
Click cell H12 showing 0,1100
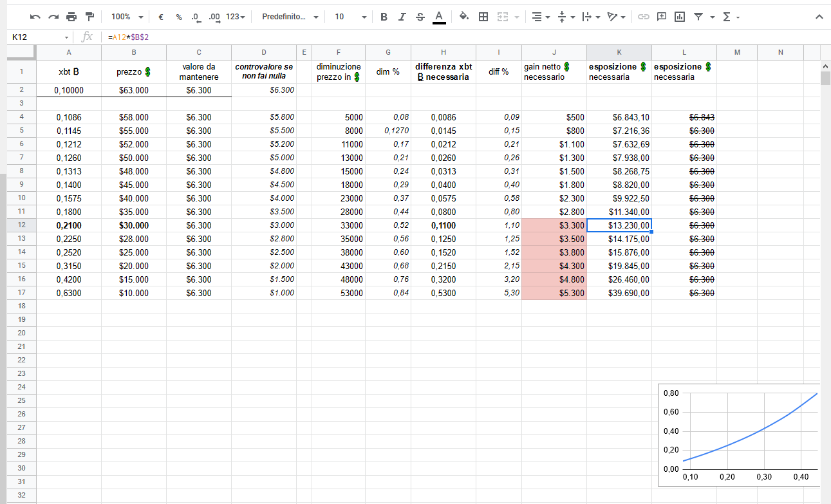444,225
